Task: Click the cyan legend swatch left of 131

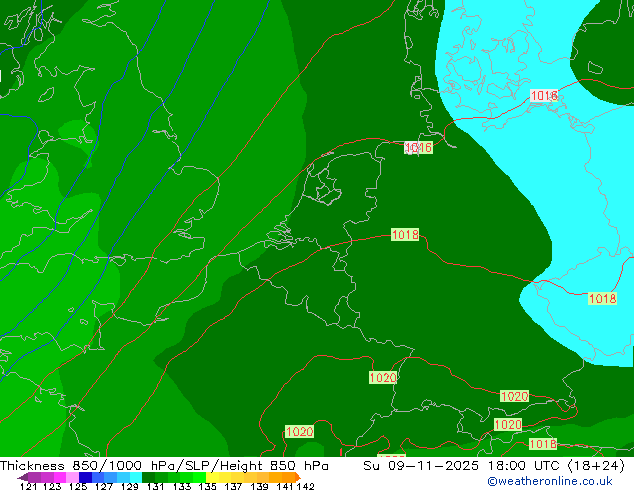Action: click(136, 477)
